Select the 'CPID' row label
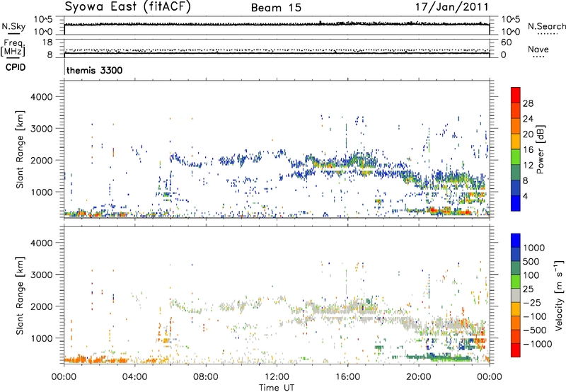The width and height of the screenshot is (566, 392). coord(16,67)
